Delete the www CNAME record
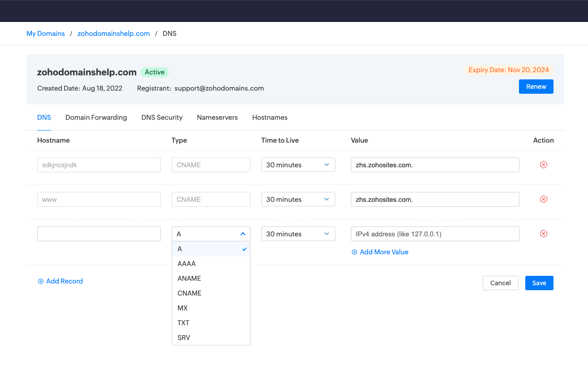Image resolution: width=588 pixels, height=366 pixels. click(x=544, y=199)
